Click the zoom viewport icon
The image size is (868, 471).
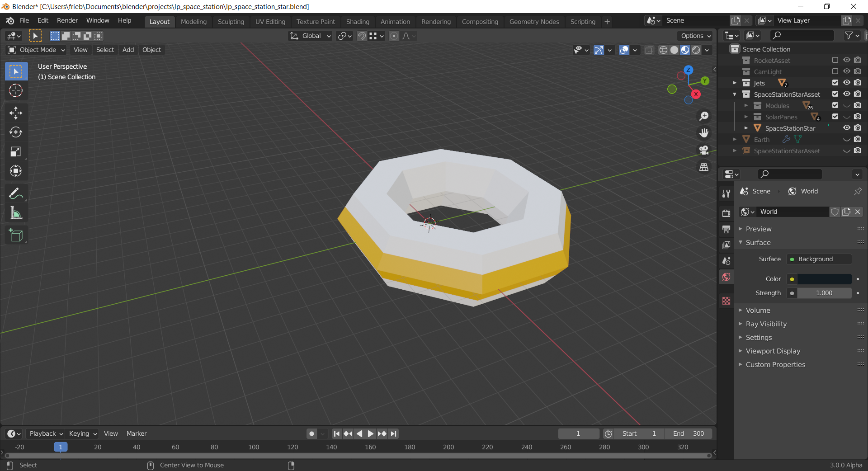704,116
